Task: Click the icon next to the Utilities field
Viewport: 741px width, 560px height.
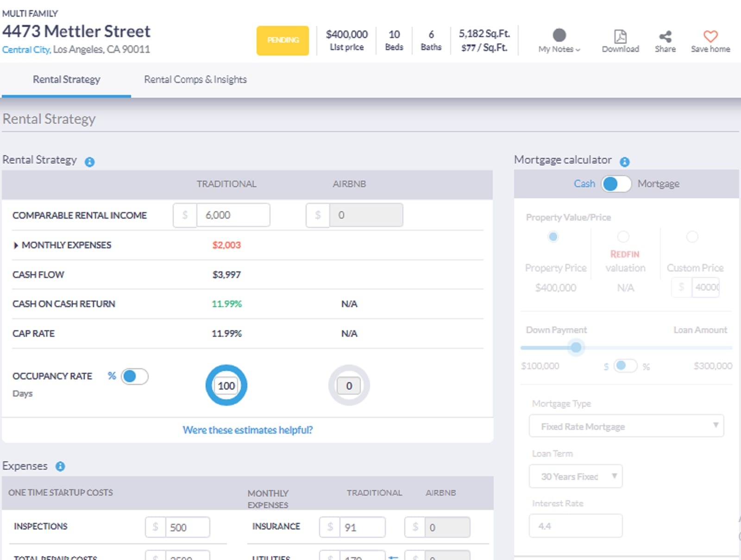Action: click(394, 558)
